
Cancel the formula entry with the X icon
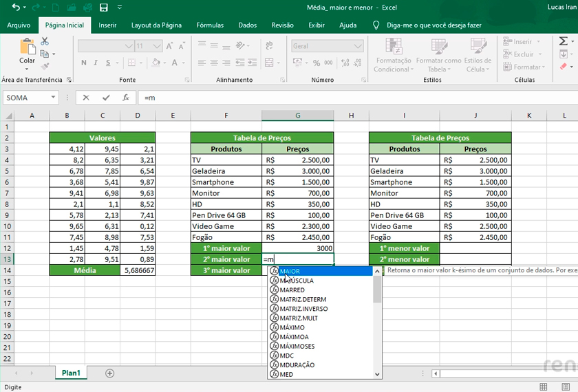tap(86, 98)
